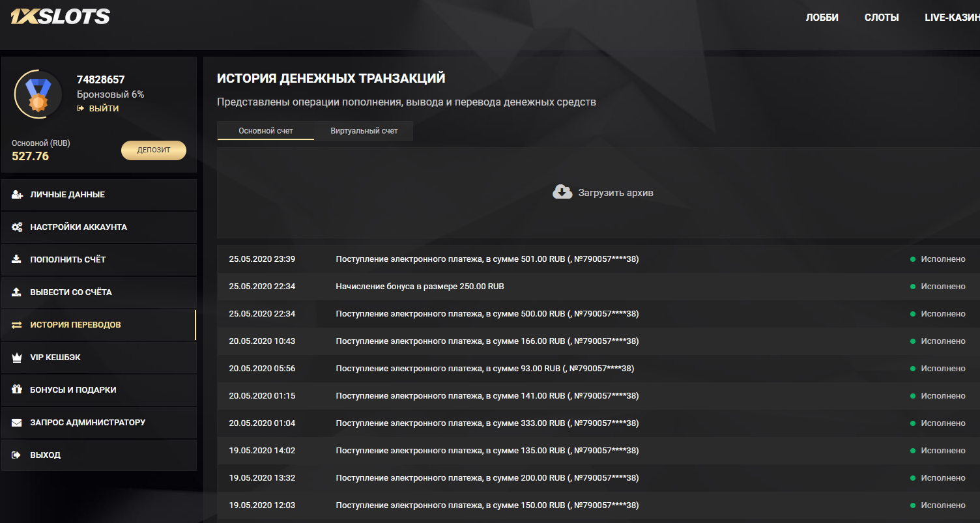The height and width of the screenshot is (523, 980).
Task: Click the 1XSLOTS logo
Action: point(60,16)
